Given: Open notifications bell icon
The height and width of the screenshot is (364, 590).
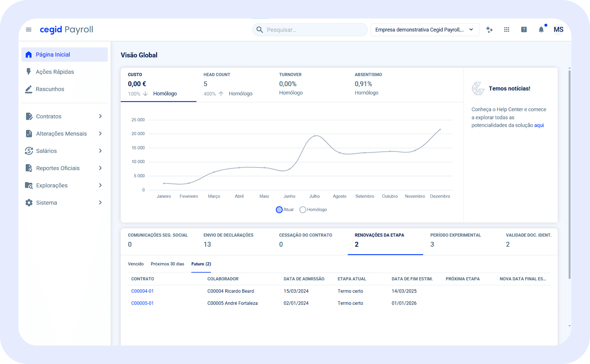Looking at the screenshot, I should coord(541,29).
